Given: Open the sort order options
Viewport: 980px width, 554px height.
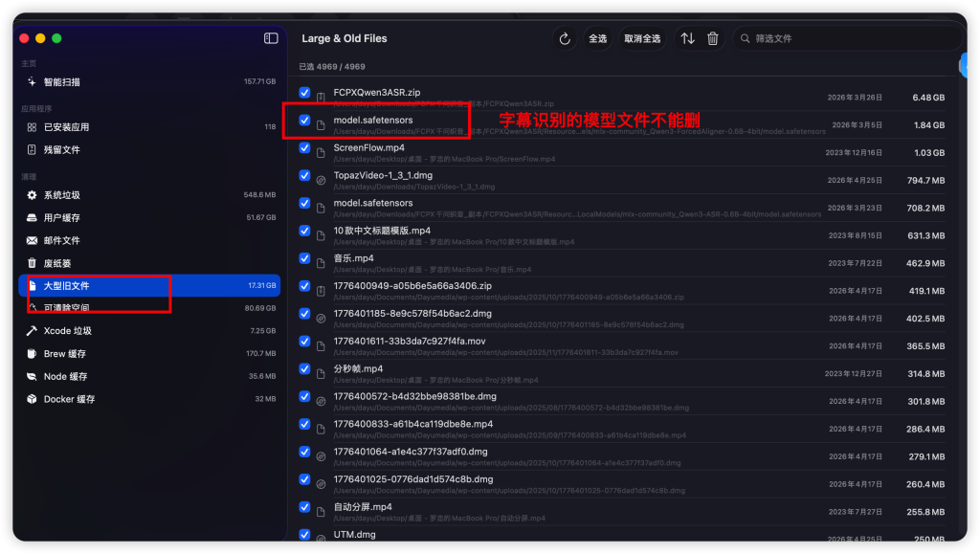Looking at the screenshot, I should (687, 38).
